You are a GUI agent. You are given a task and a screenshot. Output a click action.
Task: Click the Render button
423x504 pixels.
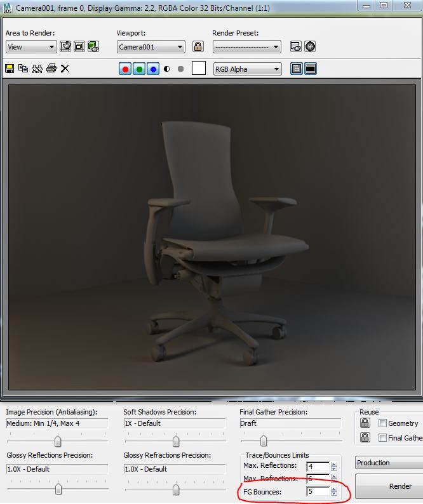[x=389, y=486]
